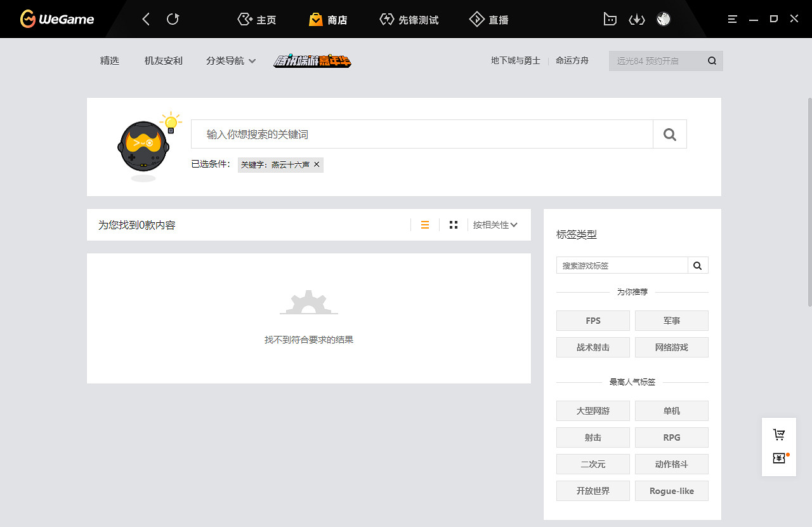Screen dimensions: 812x527
Task: Switch to the 主页 tab
Action: pos(256,19)
